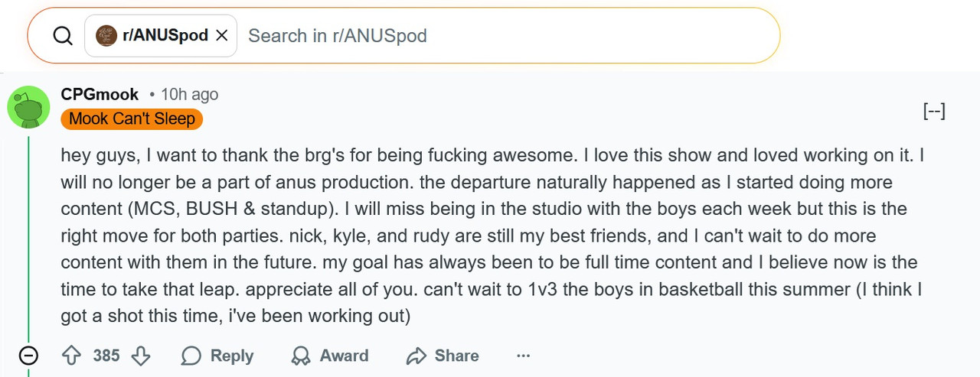
Task: Click the 385 vote count
Action: [106, 356]
